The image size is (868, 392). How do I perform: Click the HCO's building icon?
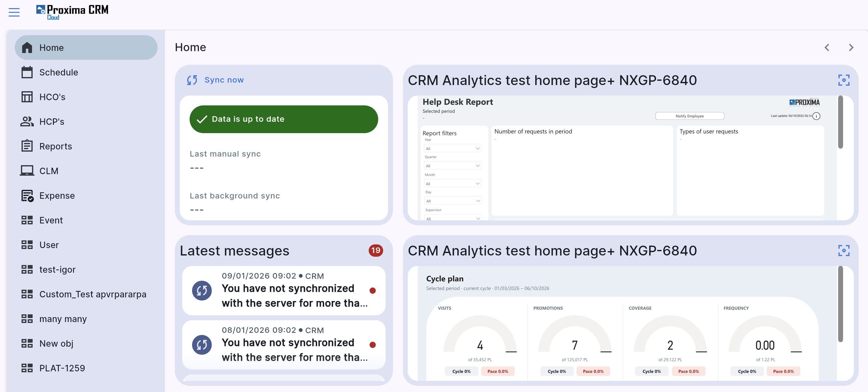(27, 97)
